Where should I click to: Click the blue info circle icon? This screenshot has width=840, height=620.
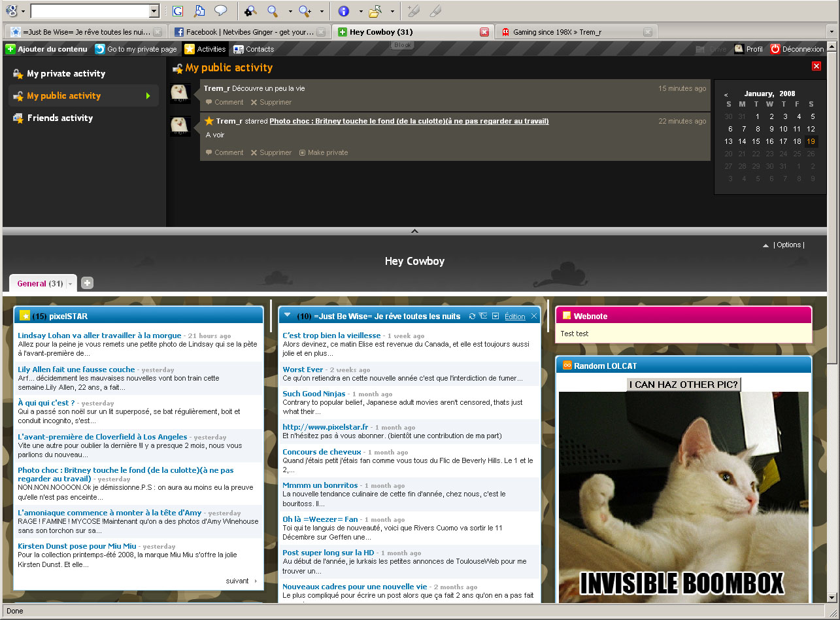tap(344, 10)
